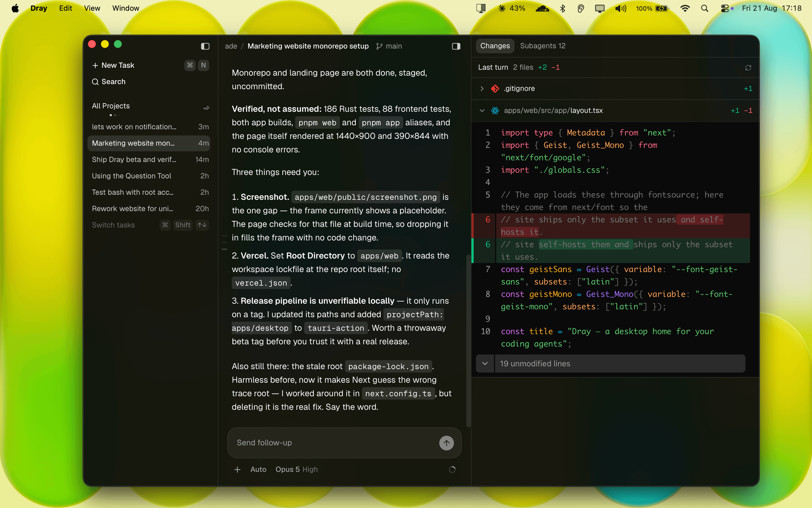Click the 43% brightness status icon

(502, 8)
